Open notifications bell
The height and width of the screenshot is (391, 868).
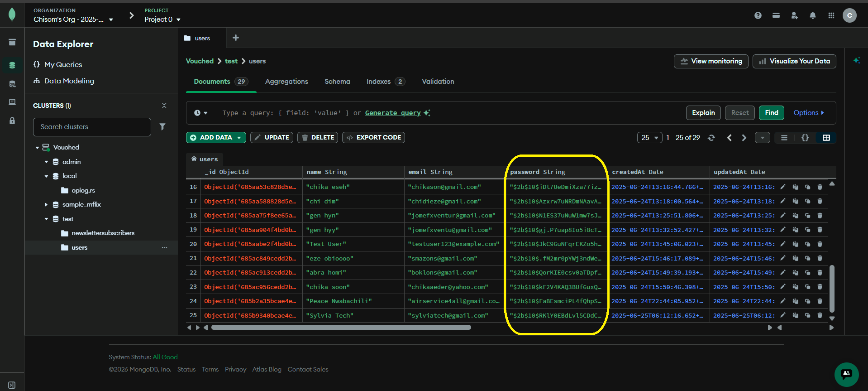coord(813,15)
